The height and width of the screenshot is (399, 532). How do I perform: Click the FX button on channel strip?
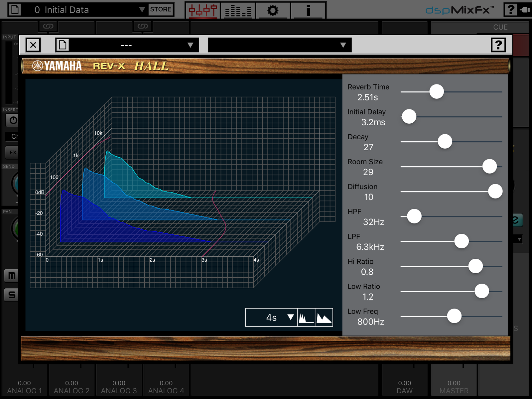[12, 153]
